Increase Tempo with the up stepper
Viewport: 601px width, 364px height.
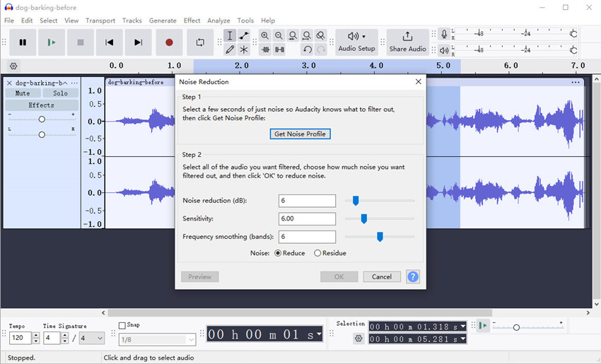point(36,335)
